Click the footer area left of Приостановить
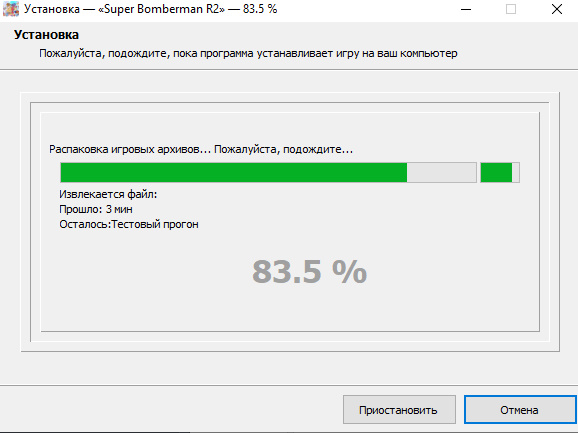 click(x=171, y=410)
